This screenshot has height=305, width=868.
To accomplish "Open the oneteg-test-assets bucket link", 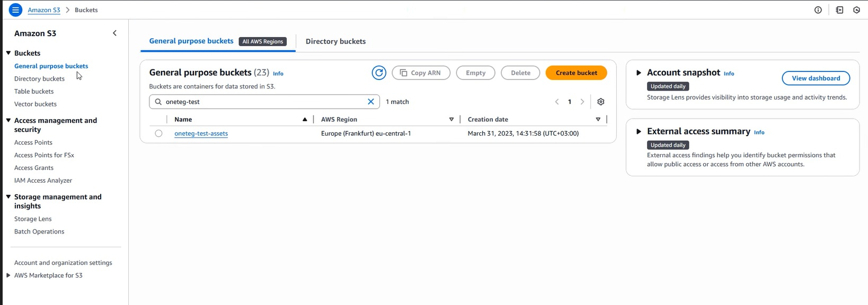I will tap(201, 133).
